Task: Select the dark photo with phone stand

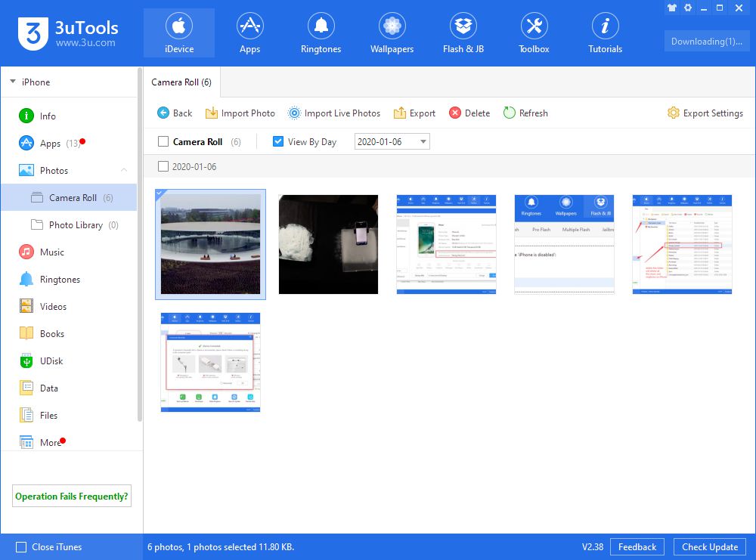Action: (x=328, y=244)
